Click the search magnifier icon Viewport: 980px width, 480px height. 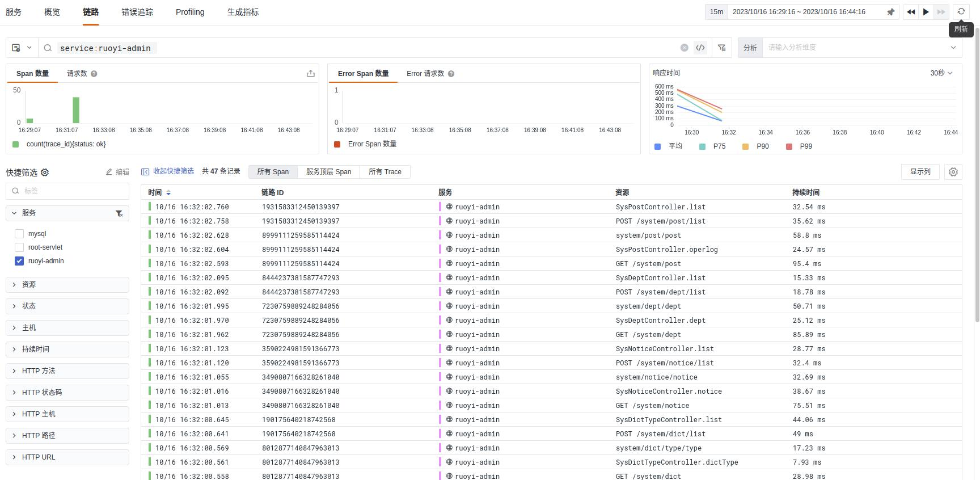tap(48, 48)
